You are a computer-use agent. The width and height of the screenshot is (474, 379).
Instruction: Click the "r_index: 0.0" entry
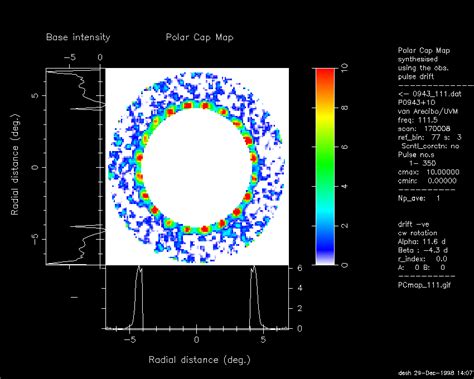[422, 259]
